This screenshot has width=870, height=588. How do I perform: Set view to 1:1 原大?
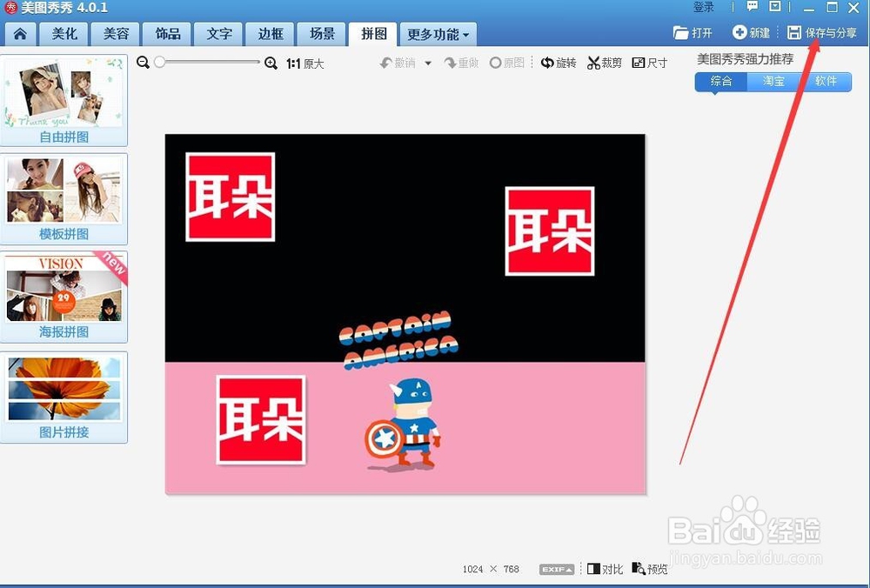(305, 63)
